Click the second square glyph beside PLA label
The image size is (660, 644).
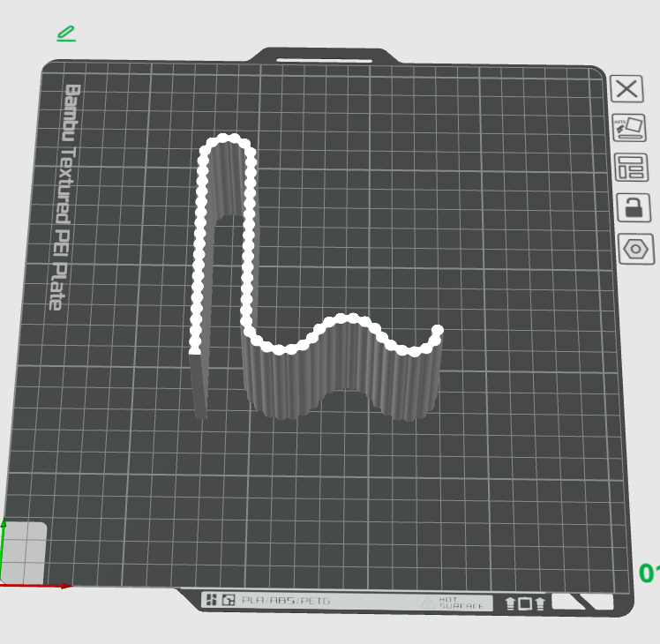229,600
